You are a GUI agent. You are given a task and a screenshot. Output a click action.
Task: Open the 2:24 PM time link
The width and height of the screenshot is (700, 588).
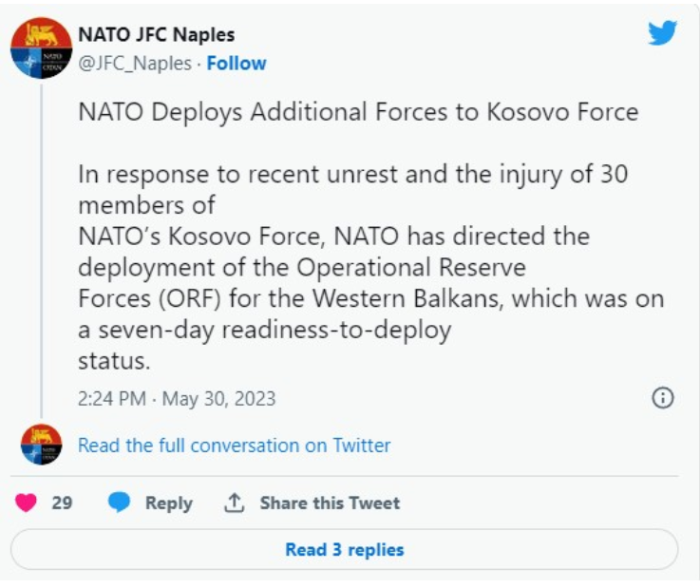[111, 398]
